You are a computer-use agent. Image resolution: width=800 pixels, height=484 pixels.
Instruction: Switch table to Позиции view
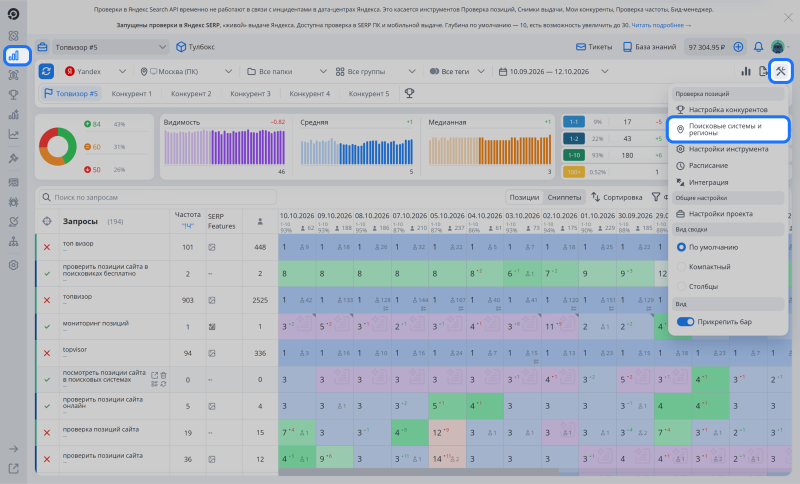[x=524, y=197]
